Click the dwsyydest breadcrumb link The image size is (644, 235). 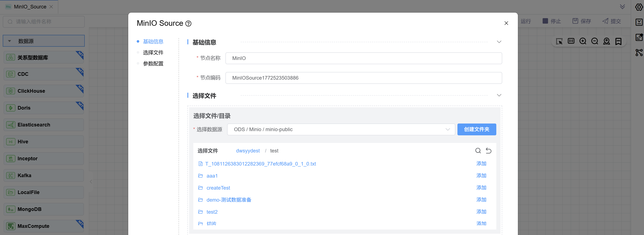coord(248,151)
